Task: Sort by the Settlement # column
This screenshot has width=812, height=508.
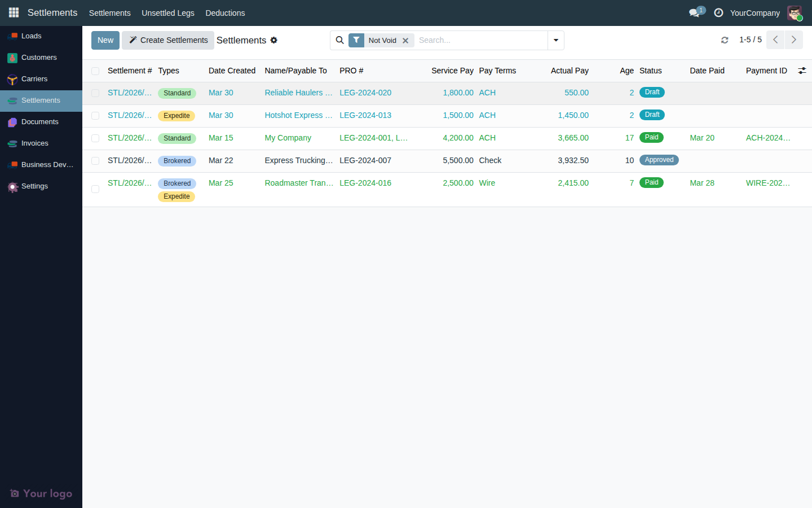Action: pyautogui.click(x=130, y=71)
